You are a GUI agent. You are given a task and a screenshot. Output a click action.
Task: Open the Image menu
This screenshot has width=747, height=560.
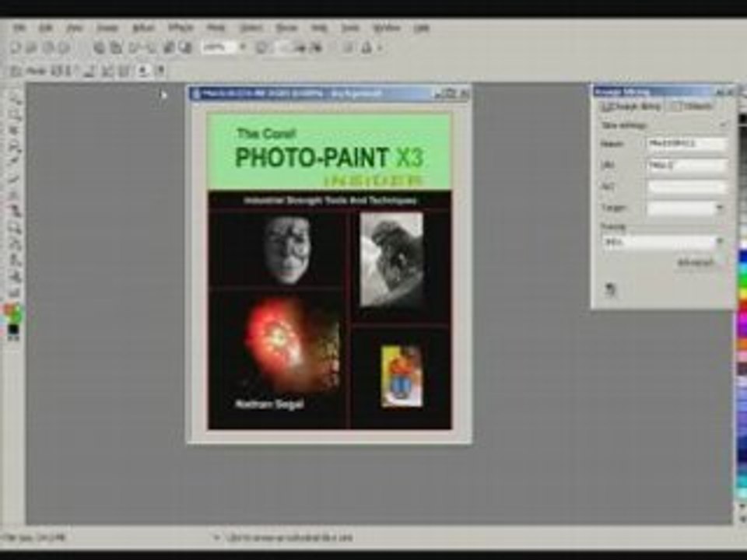click(107, 28)
